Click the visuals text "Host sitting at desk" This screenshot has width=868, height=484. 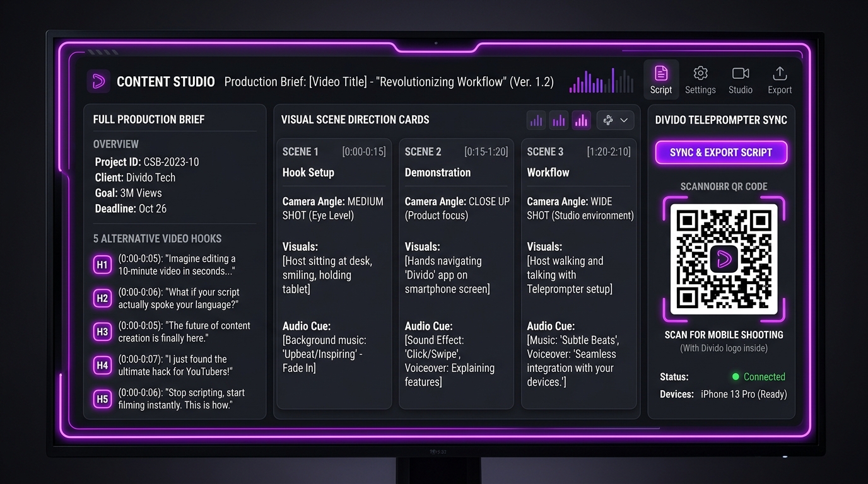pyautogui.click(x=327, y=275)
